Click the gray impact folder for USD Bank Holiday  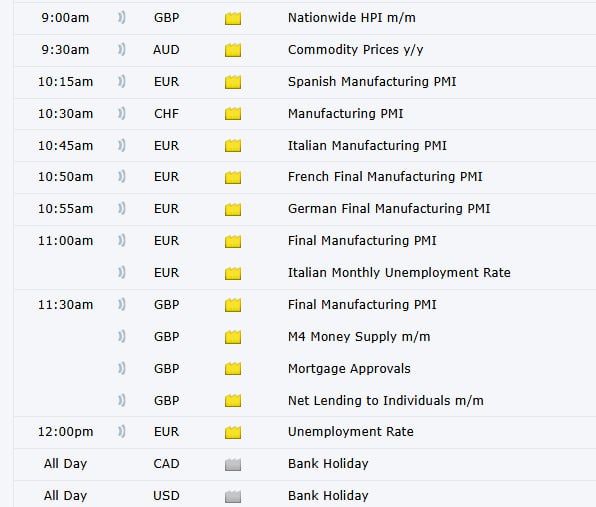tap(233, 496)
